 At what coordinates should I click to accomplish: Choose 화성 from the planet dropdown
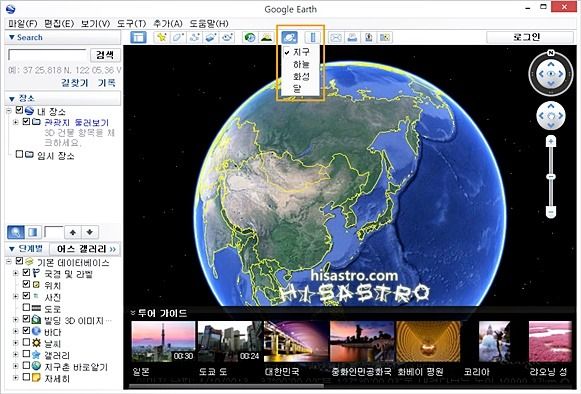(x=301, y=77)
